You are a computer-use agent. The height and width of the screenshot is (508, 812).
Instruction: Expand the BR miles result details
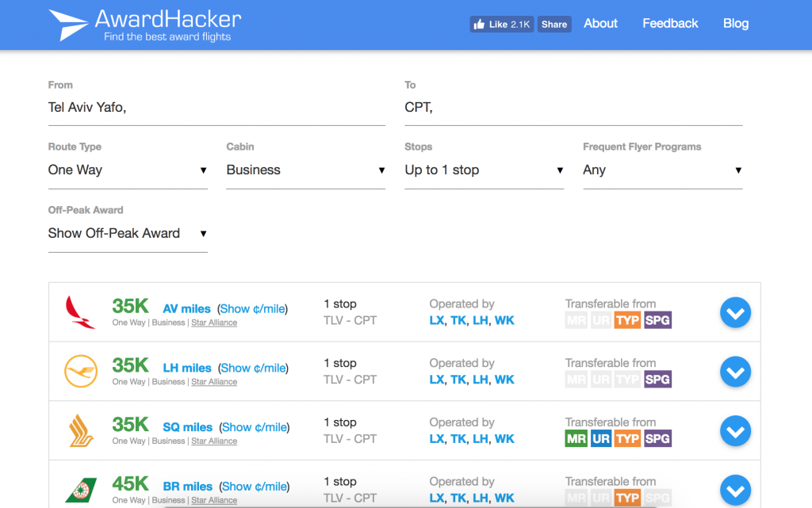[x=735, y=490]
